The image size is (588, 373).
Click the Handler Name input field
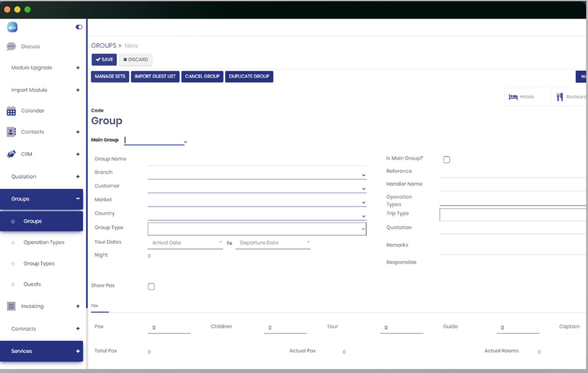pyautogui.click(x=514, y=186)
